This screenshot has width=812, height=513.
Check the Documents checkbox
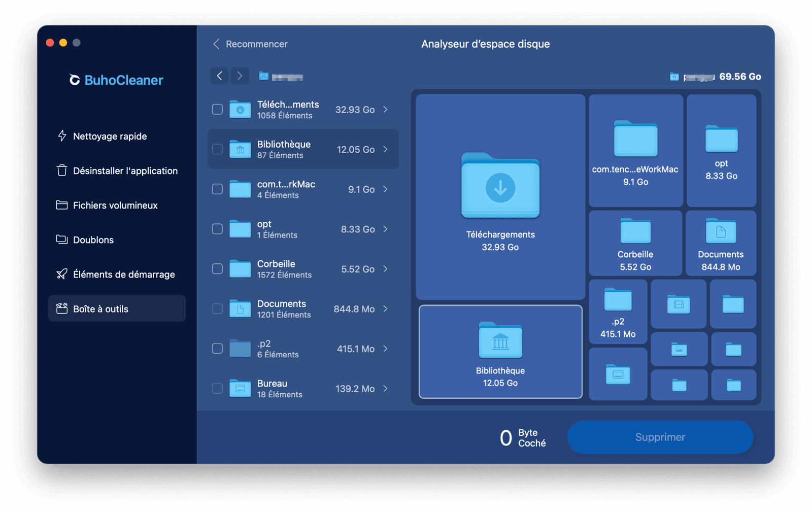click(217, 309)
